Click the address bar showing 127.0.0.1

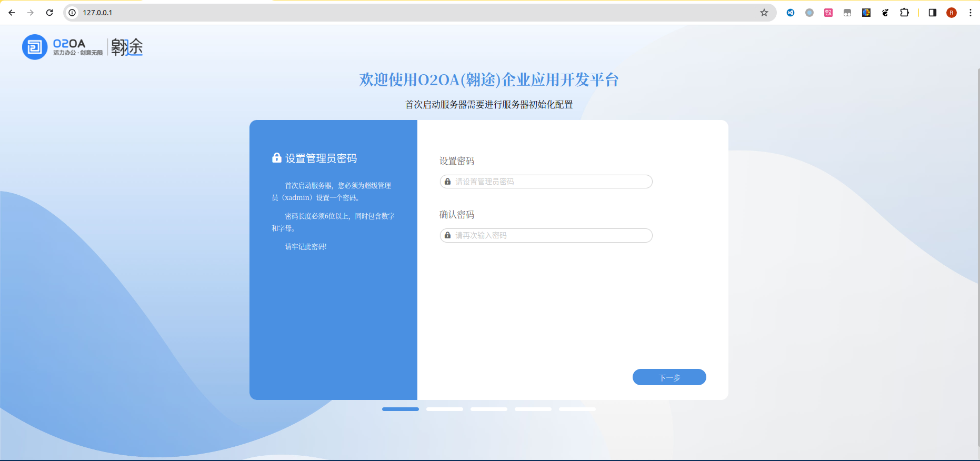[x=368, y=13]
